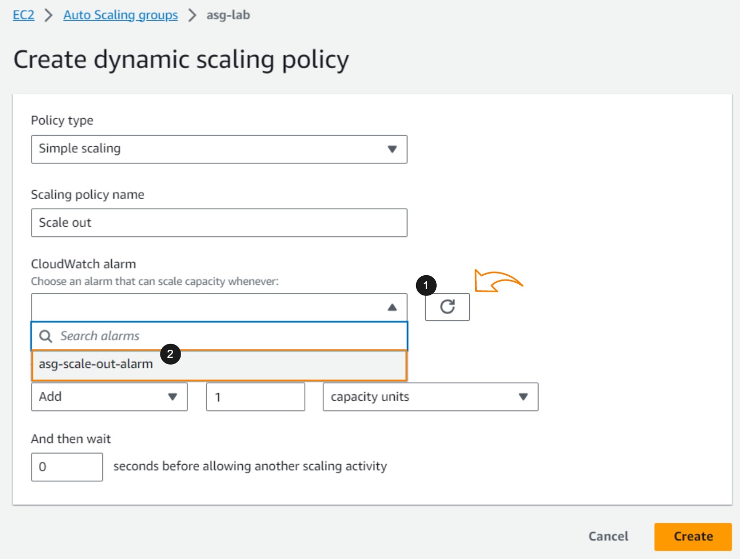
Task: Click the orange curved arrow annotation
Action: pos(497,281)
